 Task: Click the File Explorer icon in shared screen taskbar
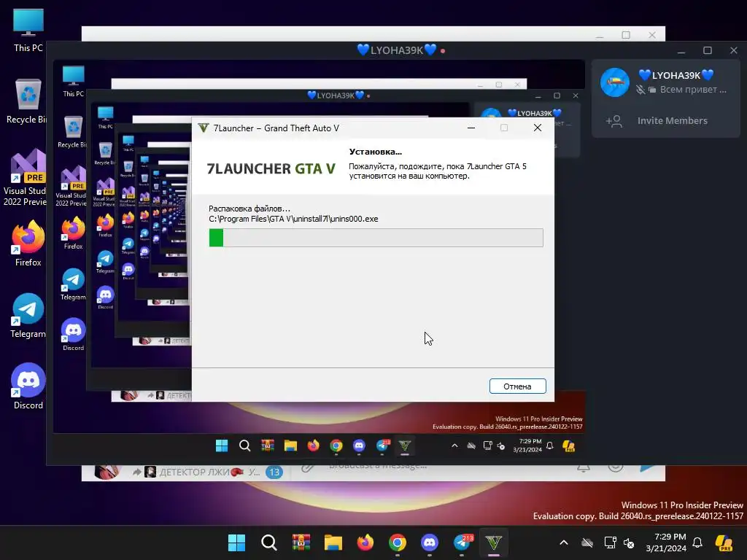290,446
